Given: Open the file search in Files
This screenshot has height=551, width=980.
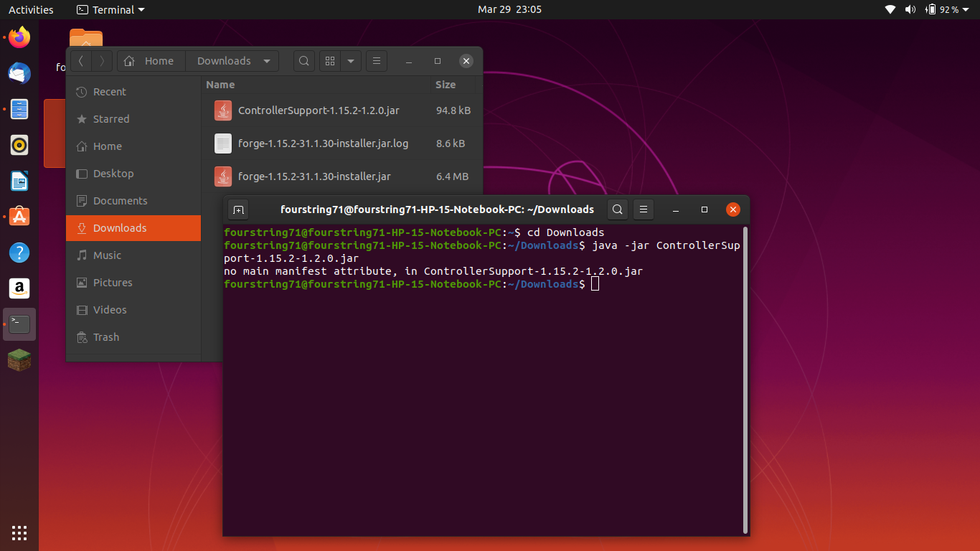Looking at the screenshot, I should [x=304, y=61].
